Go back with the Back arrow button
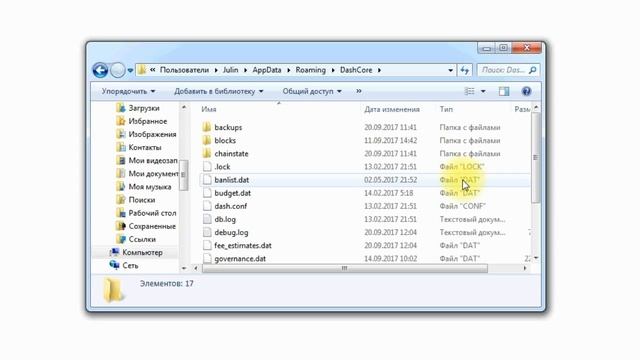The image size is (640, 360). (x=100, y=70)
